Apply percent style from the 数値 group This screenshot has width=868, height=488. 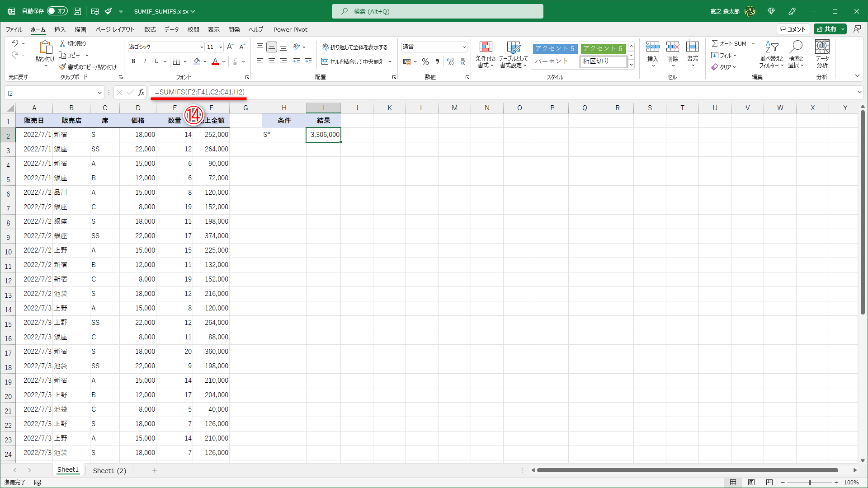[425, 61]
